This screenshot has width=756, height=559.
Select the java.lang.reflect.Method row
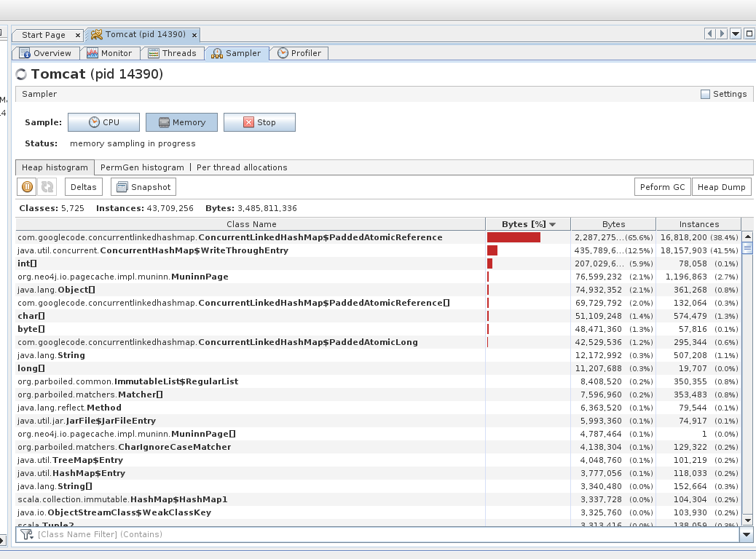pyautogui.click(x=379, y=408)
